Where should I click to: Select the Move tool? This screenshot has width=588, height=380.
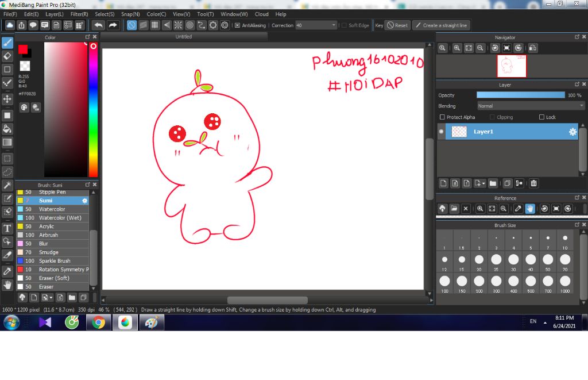[x=7, y=99]
